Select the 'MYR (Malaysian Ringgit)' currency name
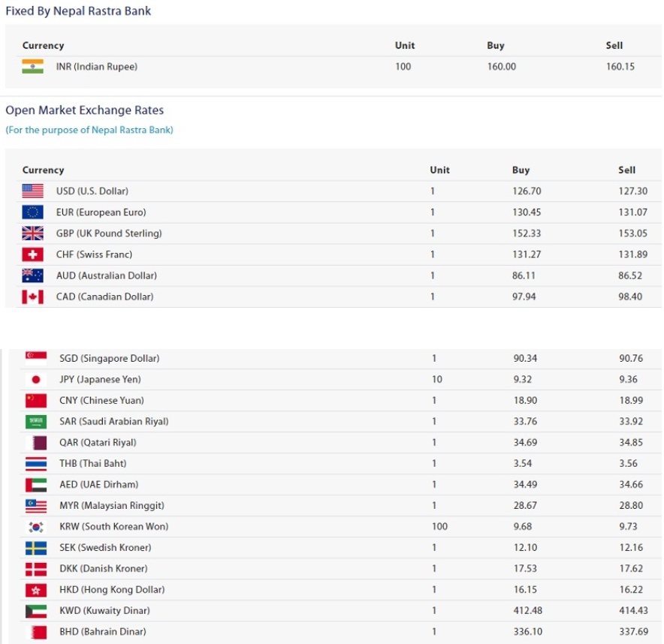This screenshot has width=664, height=644. click(x=112, y=506)
